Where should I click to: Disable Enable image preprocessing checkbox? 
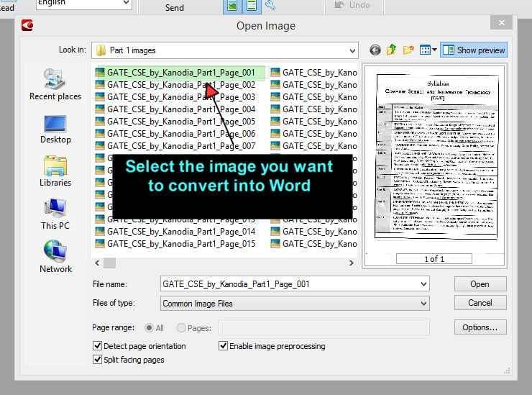[x=223, y=346]
